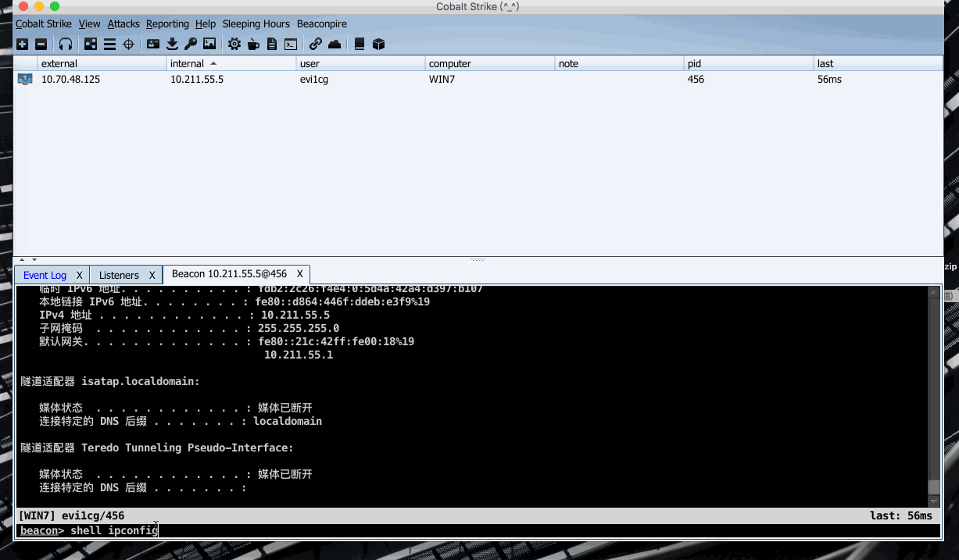Switch to the Event Log tab
This screenshot has height=560, width=959.
tap(45, 275)
